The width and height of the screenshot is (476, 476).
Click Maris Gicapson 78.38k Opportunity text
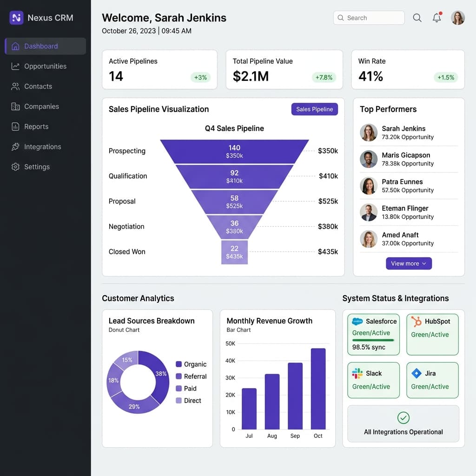[408, 164]
